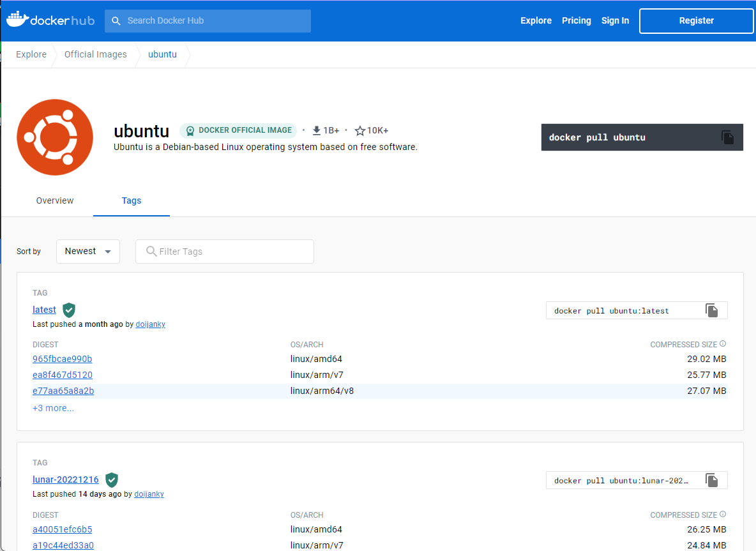Copy the docker pull ubuntu command
The height and width of the screenshot is (551, 756).
coord(727,137)
